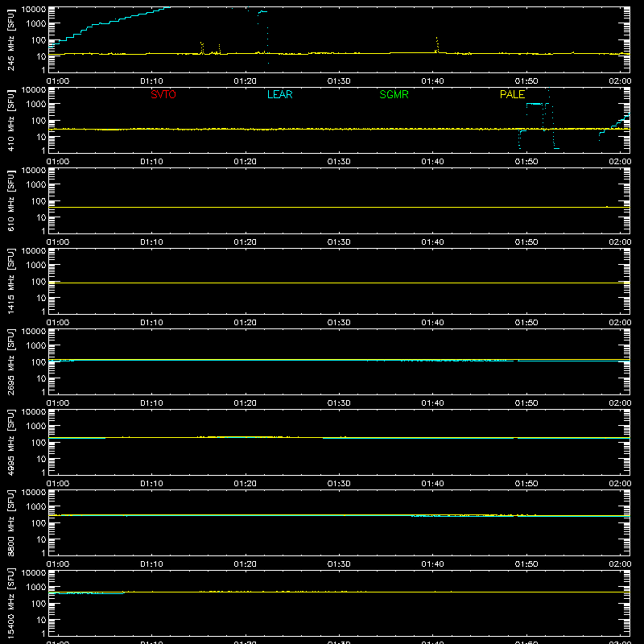Viewport: 644px width, 644px height.
Task: Click the 01:30 time label below the 610 MHz plot
Action: point(339,242)
